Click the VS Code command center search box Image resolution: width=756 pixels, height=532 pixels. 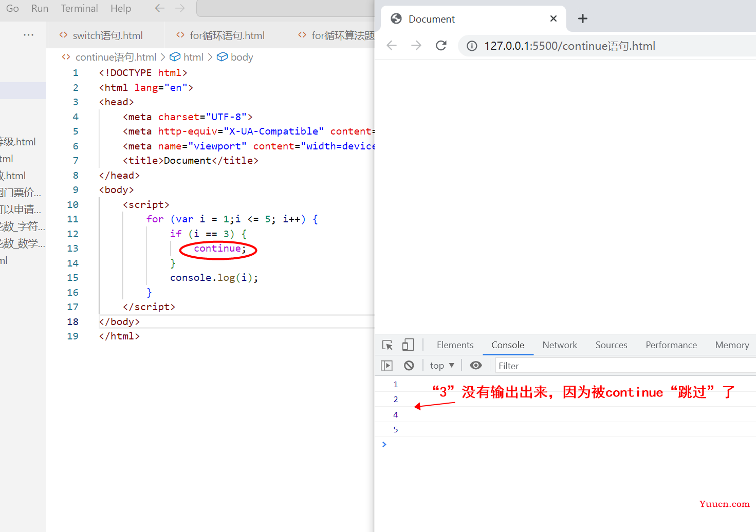285,8
